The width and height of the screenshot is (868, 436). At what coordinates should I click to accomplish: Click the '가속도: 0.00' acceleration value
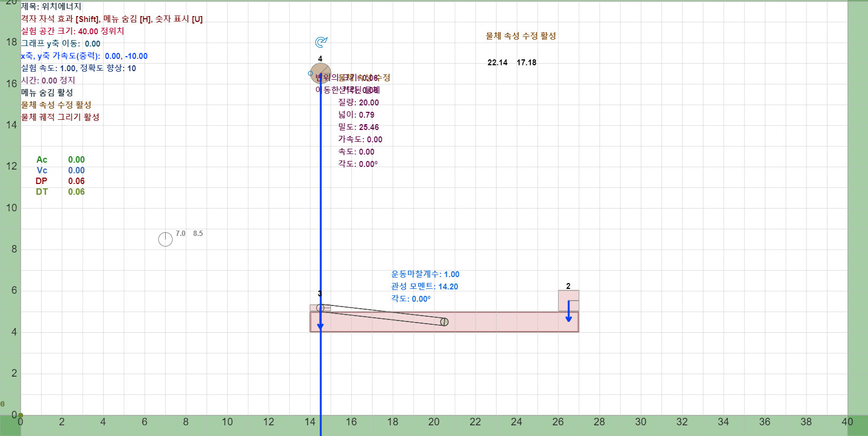pyautogui.click(x=360, y=139)
